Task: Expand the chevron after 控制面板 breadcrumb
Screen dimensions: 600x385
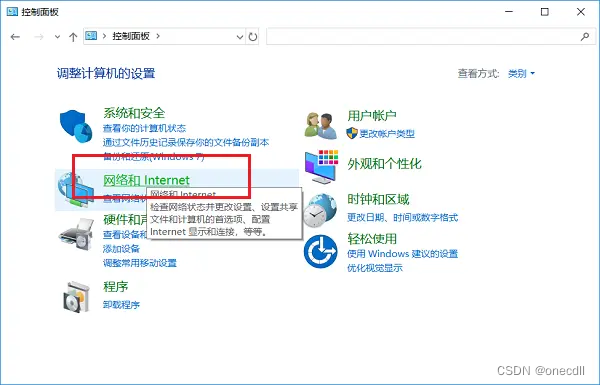Action: pyautogui.click(x=158, y=36)
